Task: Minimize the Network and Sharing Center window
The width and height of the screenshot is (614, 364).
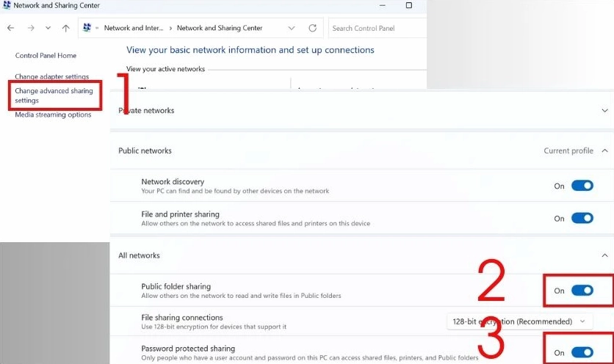Action: (x=382, y=5)
